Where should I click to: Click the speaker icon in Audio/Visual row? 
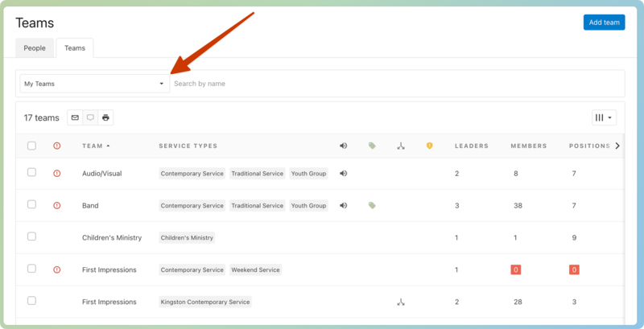click(x=343, y=173)
